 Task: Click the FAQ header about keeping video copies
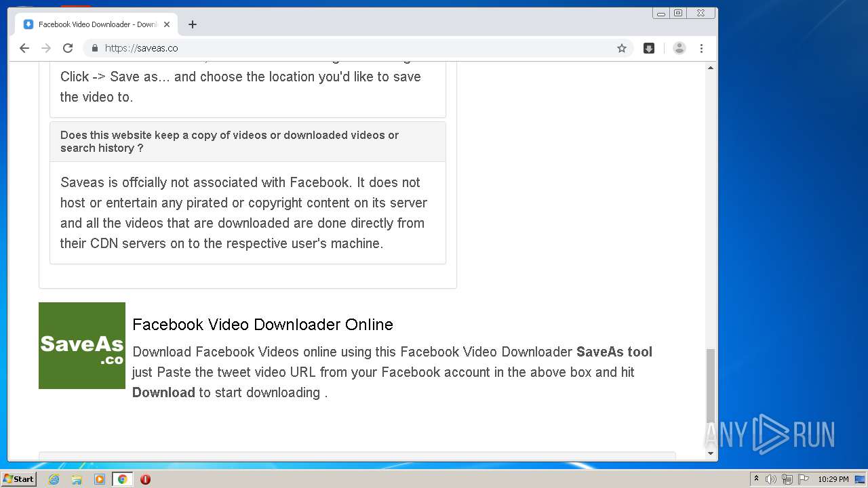tap(248, 142)
